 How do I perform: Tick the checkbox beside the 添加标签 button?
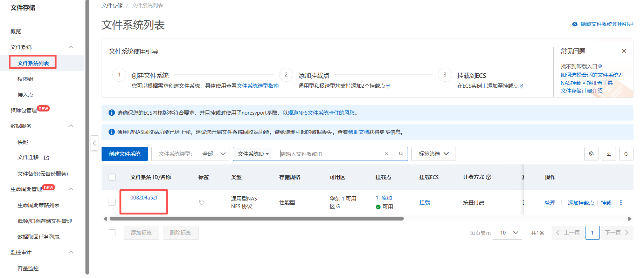[x=112, y=233]
